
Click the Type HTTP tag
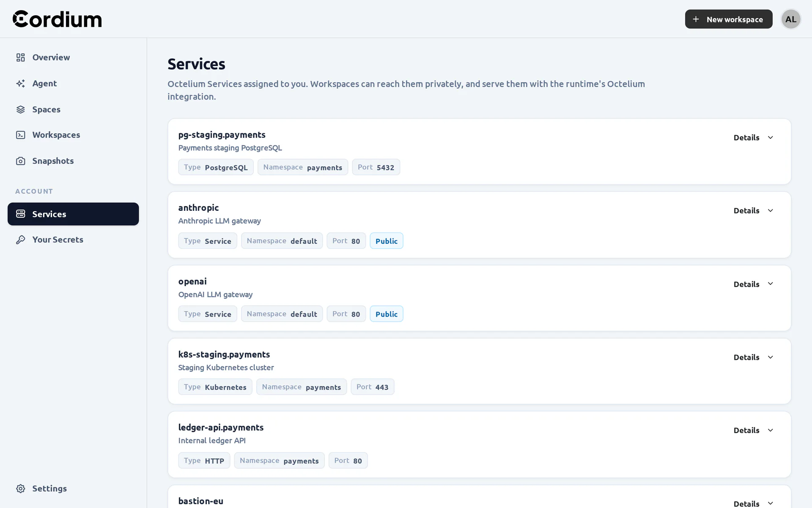(x=204, y=461)
